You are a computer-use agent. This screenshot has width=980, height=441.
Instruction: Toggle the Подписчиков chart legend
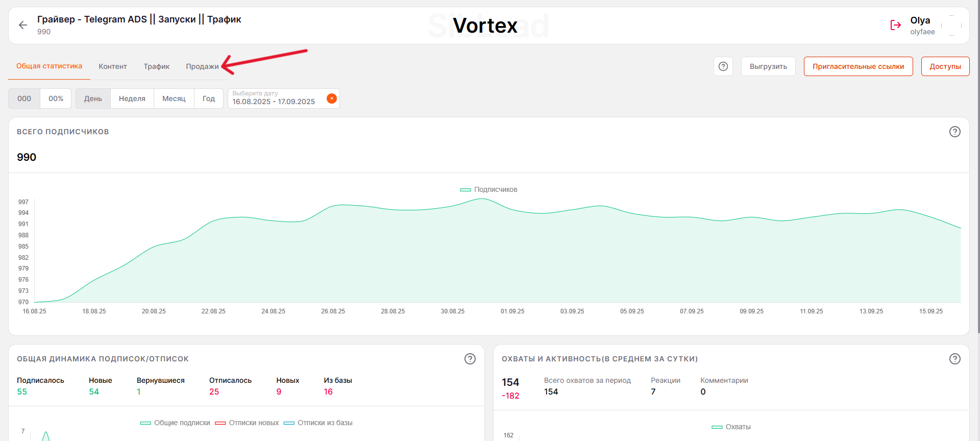(488, 189)
